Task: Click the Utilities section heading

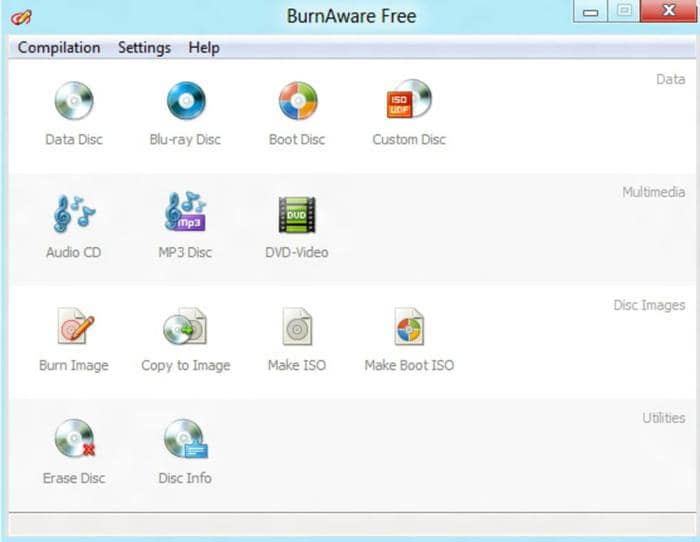Action: tap(664, 418)
